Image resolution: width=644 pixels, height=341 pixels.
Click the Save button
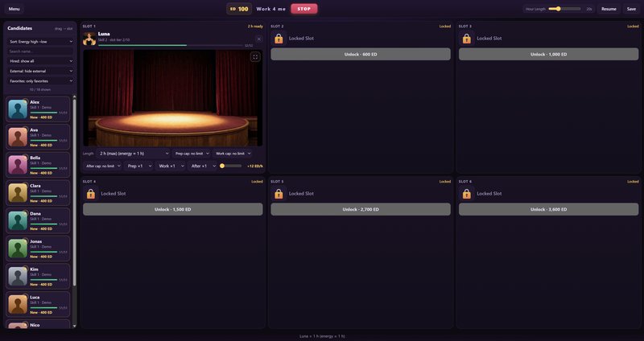click(631, 9)
